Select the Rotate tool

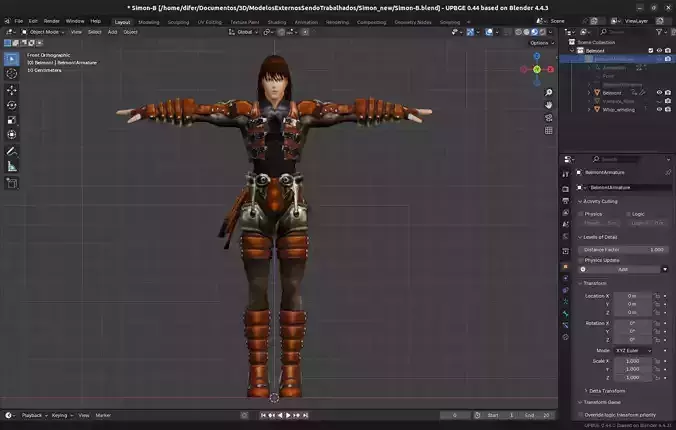tap(12, 105)
